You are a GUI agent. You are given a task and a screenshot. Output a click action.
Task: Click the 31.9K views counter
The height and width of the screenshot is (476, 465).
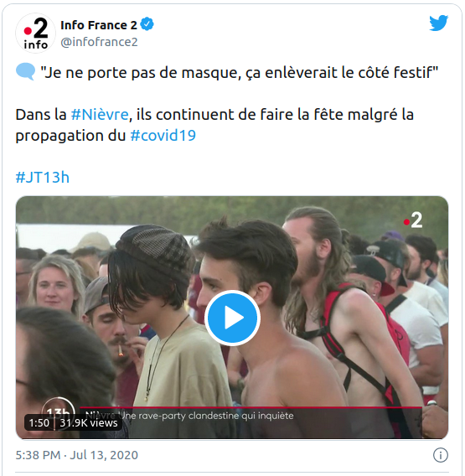(x=89, y=422)
